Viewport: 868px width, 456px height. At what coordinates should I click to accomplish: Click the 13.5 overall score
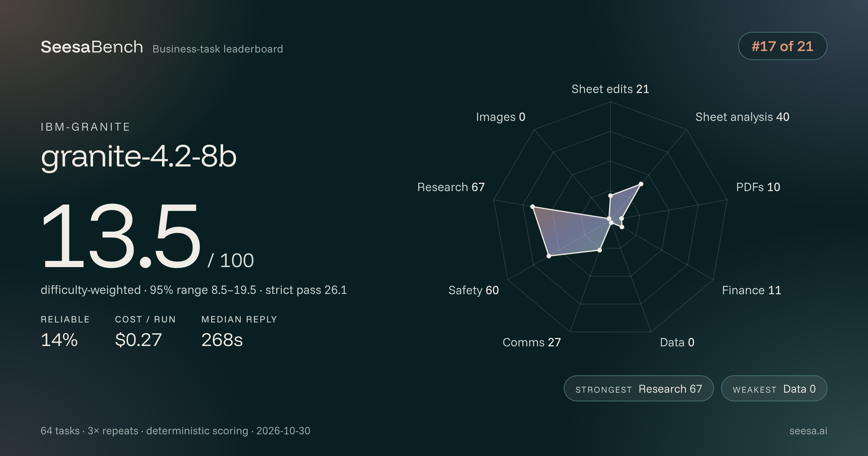[121, 236]
